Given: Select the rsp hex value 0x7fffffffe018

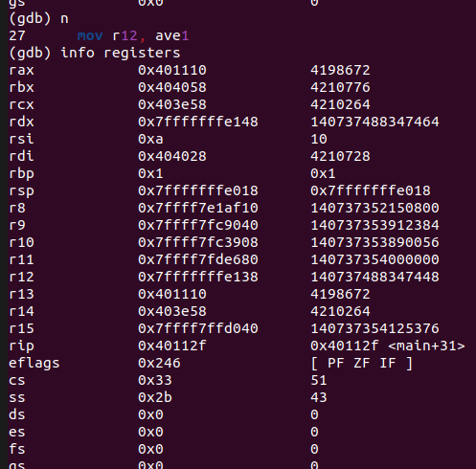Looking at the screenshot, I should tap(198, 190).
